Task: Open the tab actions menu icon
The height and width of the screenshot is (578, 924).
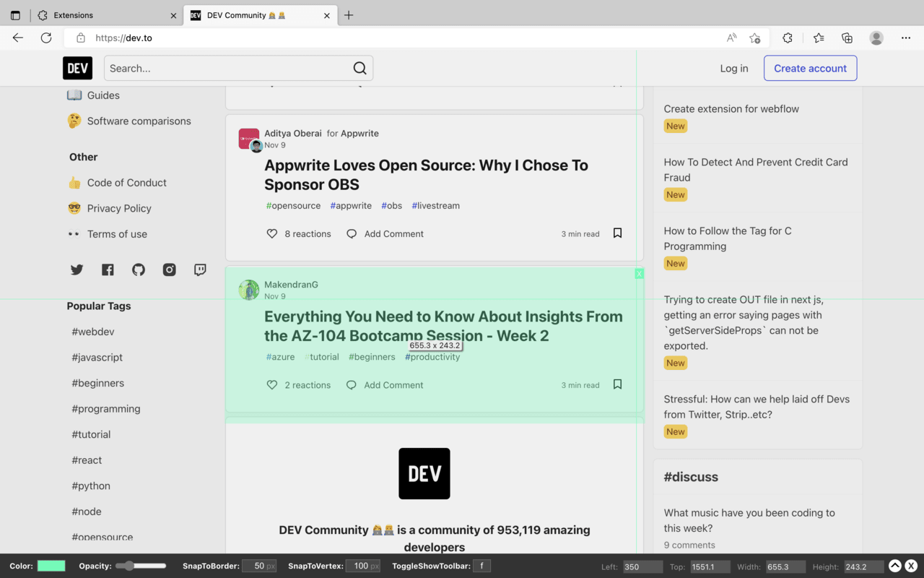Action: 15,15
